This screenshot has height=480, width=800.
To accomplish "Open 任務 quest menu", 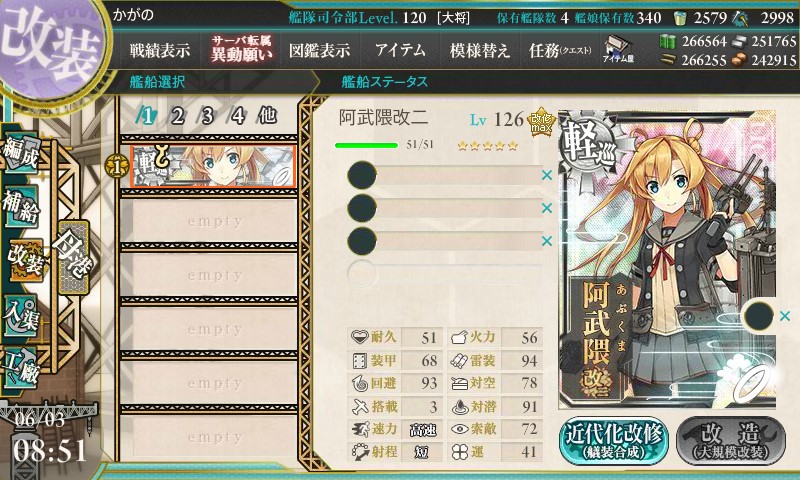I will [x=560, y=50].
